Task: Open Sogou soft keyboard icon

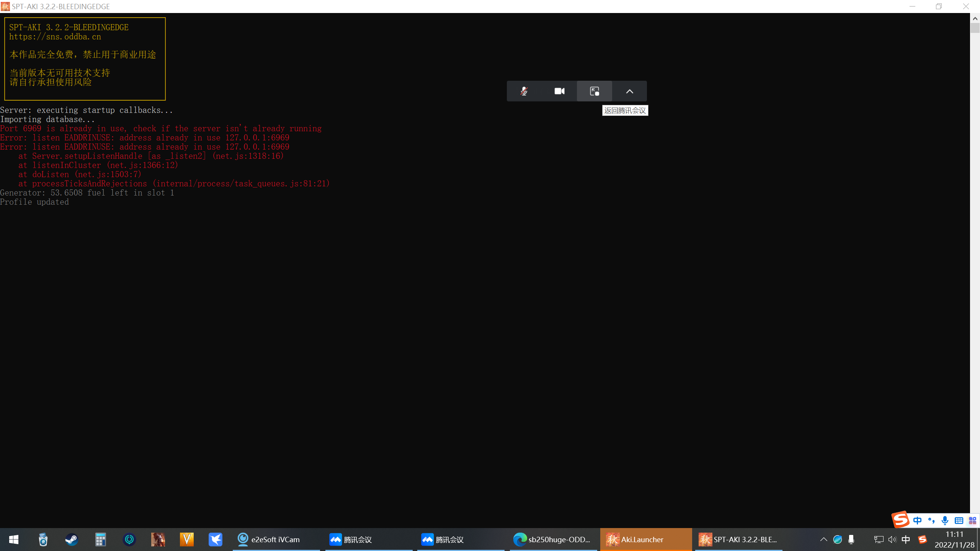Action: point(959,520)
